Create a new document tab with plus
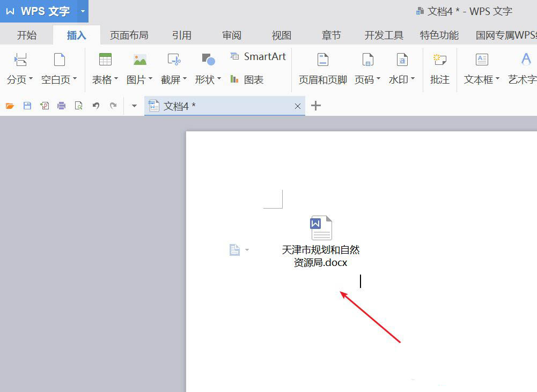Viewport: 537px width, 392px height. tap(316, 106)
